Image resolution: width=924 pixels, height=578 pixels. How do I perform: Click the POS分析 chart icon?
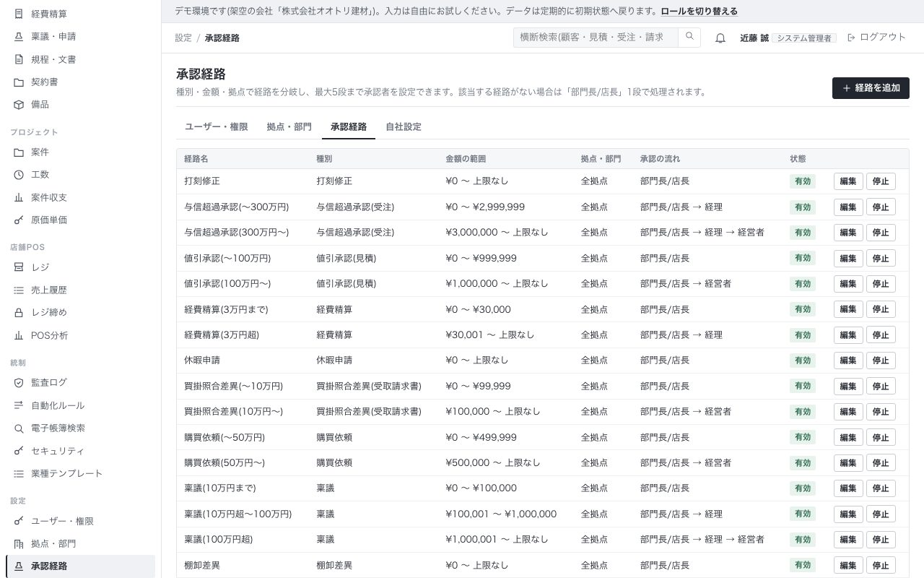tap(19, 335)
